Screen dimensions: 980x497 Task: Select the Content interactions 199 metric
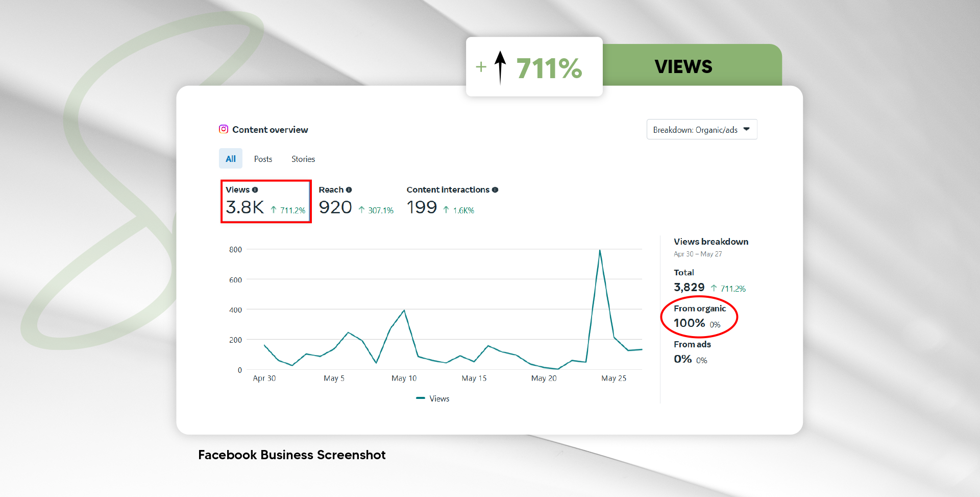(422, 207)
